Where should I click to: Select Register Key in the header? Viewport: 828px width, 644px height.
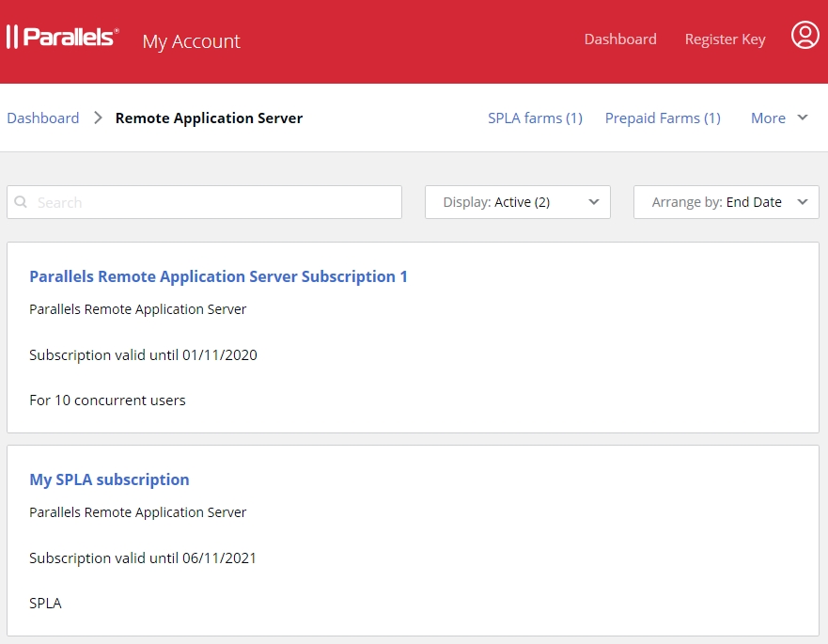pyautogui.click(x=725, y=39)
